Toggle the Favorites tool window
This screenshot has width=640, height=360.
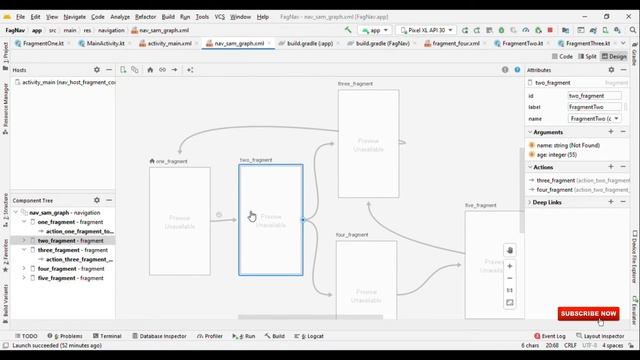click(5, 255)
